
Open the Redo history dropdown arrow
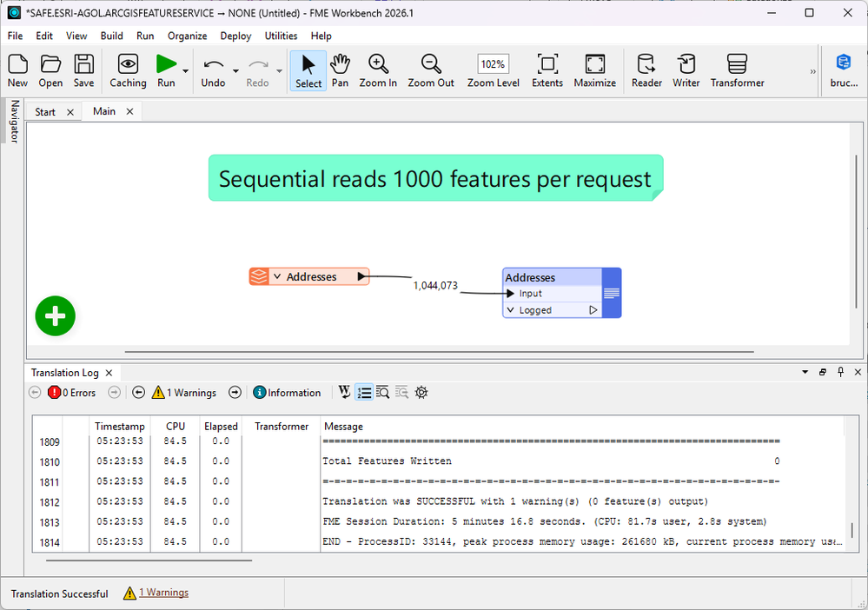280,71
